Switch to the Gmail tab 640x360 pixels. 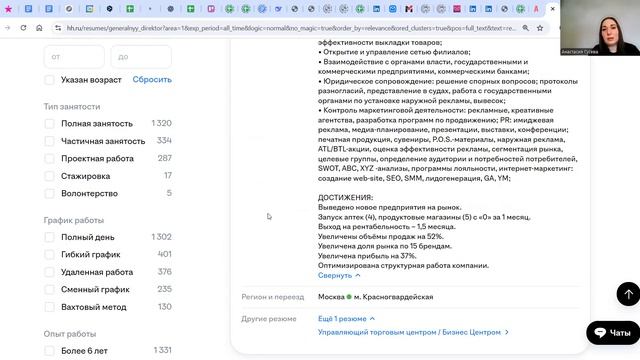tap(409, 9)
